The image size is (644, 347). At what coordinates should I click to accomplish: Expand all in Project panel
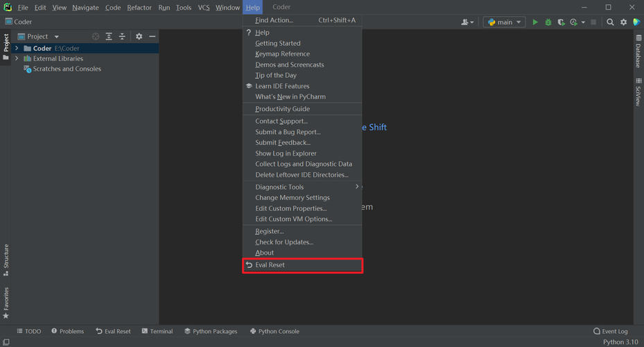point(109,37)
